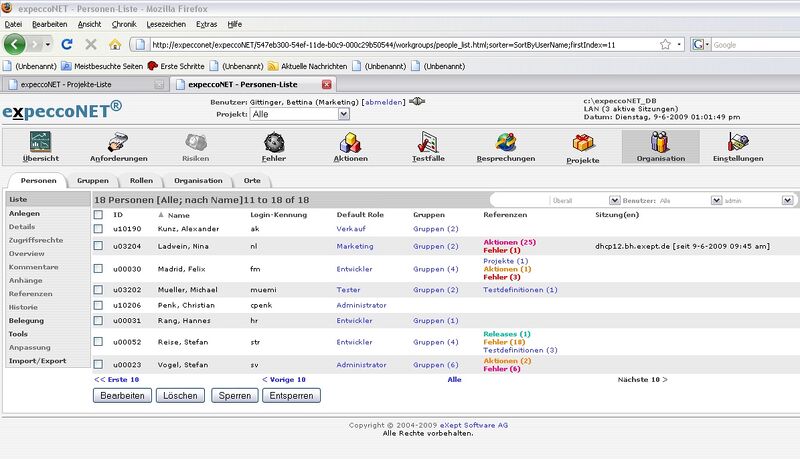Image resolution: width=800 pixels, height=459 pixels.
Task: Check the box for Vogel, Stefan
Action: (x=98, y=364)
